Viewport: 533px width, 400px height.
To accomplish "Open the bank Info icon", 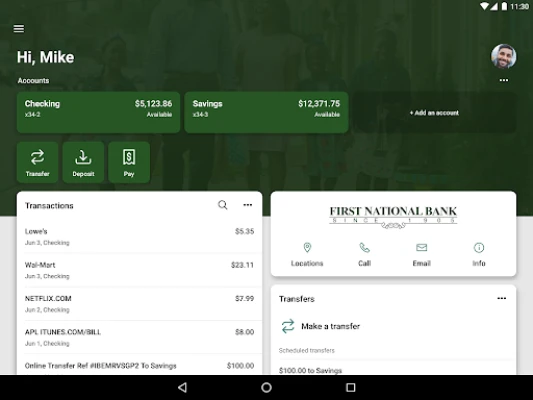I will pos(479,247).
